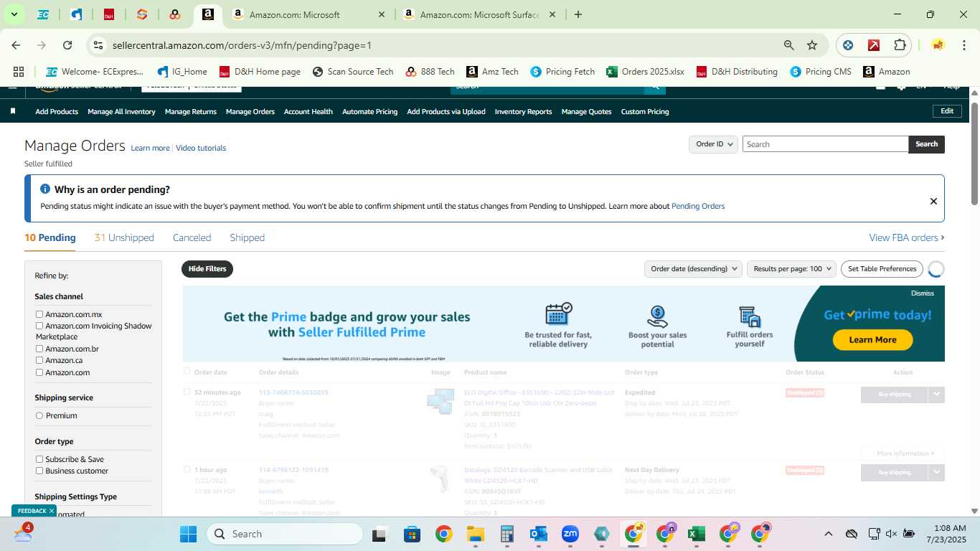
Task: Open the apps grid in bookmarks bar
Action: (19, 72)
